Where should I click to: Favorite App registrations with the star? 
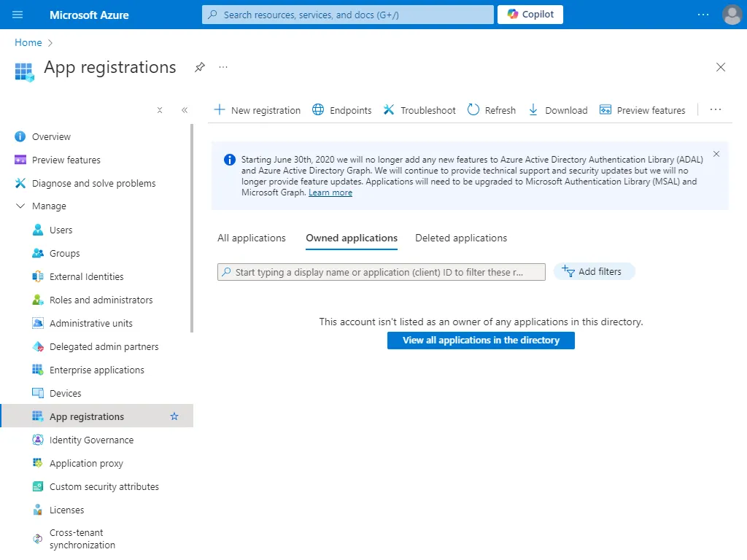[x=174, y=416]
